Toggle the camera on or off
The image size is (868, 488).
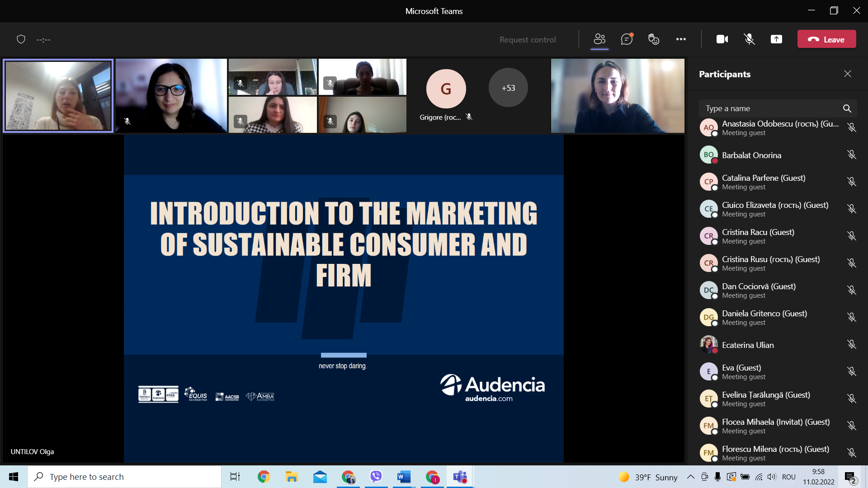722,39
